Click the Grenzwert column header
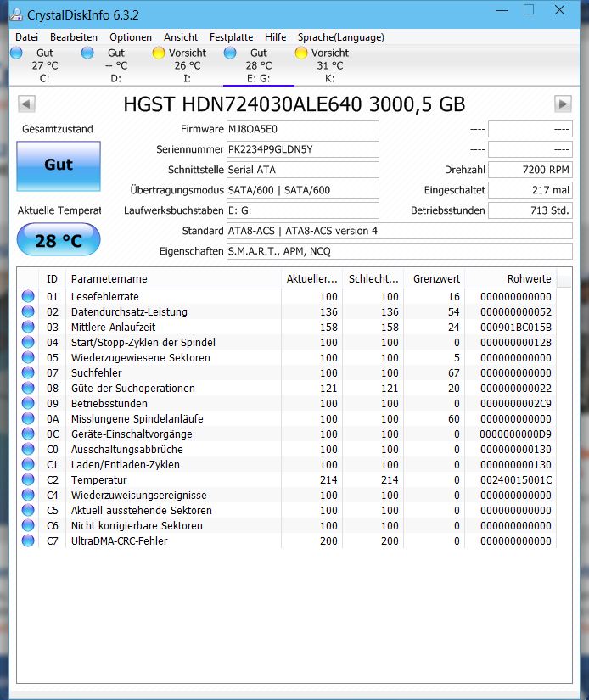The height and width of the screenshot is (700, 589). [x=434, y=278]
